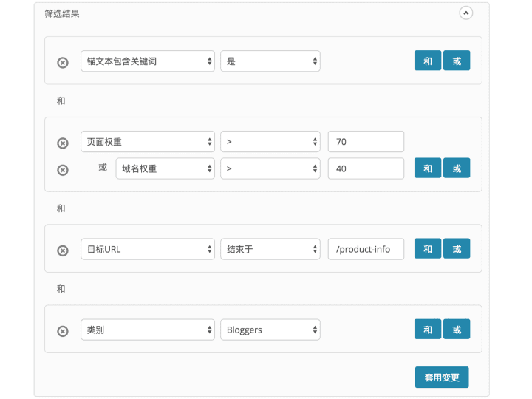Image resolution: width=532 pixels, height=399 pixels.
Task: Delete the 域名权重 filter condition
Action: (63, 170)
